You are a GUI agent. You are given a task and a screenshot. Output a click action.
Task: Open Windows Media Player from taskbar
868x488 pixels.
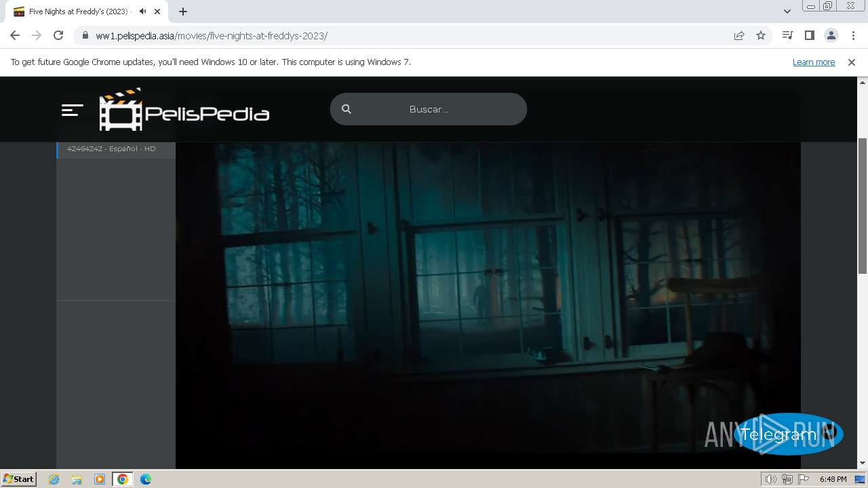100,479
